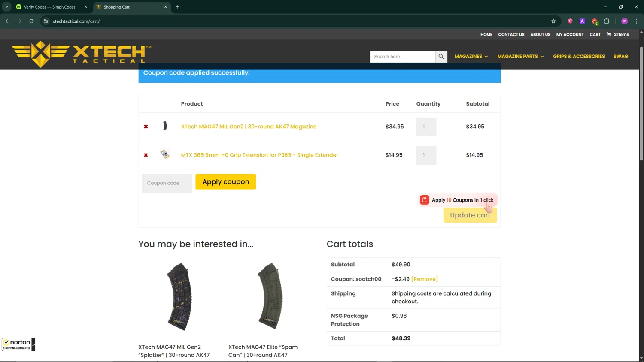This screenshot has width=644, height=362.
Task: Go back to the previous page
Action: tap(7, 21)
